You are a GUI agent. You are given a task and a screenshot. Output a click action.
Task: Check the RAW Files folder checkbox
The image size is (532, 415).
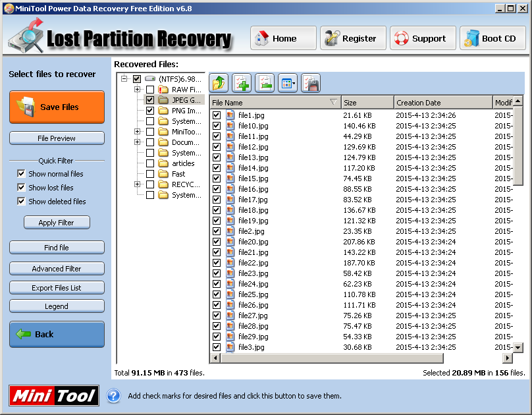tap(150, 90)
